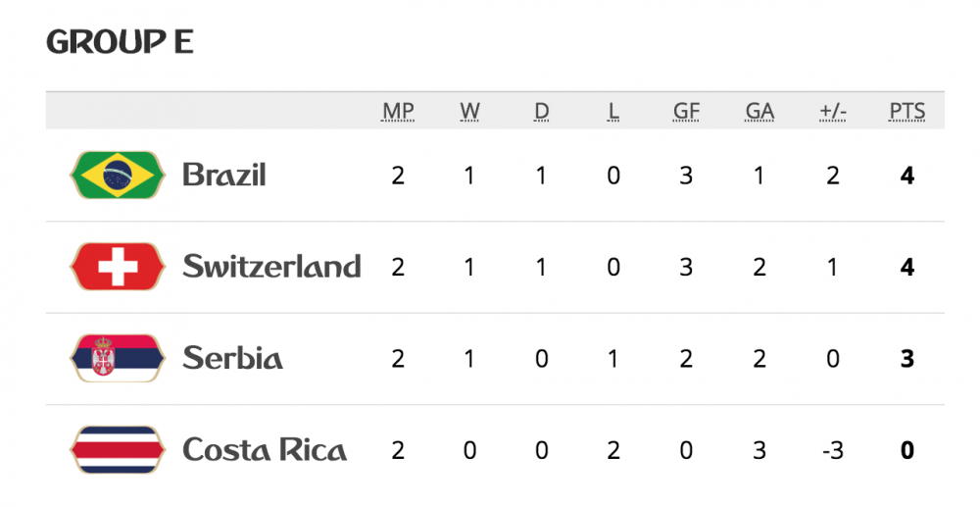Open the Costa Rica team link
980x507 pixels.
pos(265,450)
